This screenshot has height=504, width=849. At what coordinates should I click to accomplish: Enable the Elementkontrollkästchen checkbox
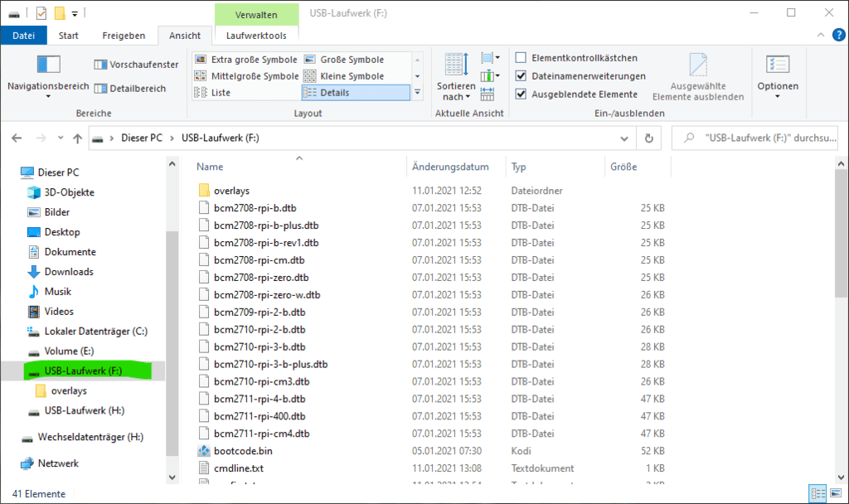click(x=521, y=58)
